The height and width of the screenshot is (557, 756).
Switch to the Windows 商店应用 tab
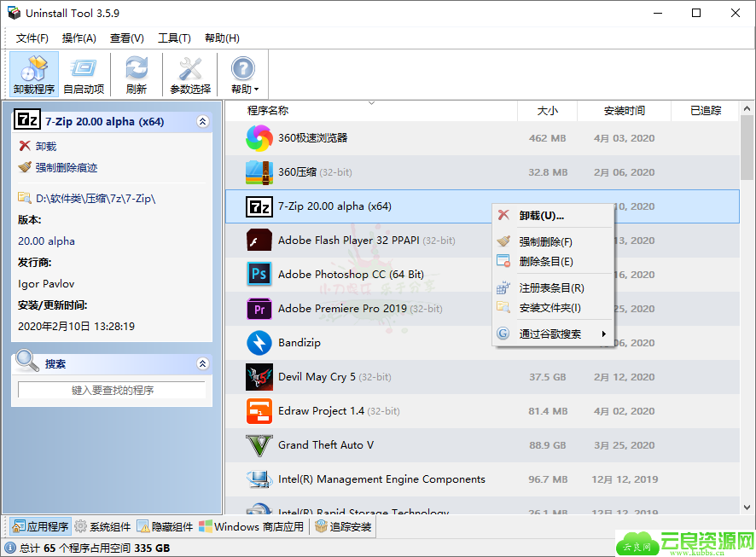coord(252,526)
